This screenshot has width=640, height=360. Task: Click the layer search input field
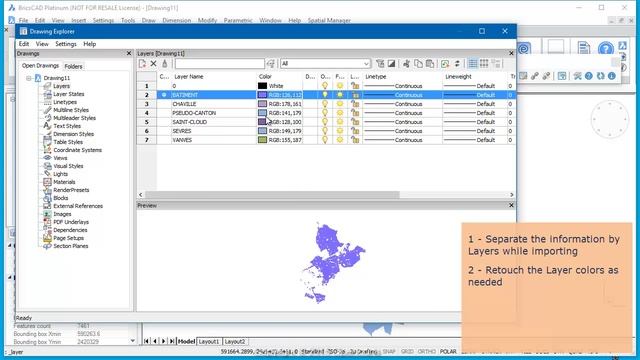220,64
